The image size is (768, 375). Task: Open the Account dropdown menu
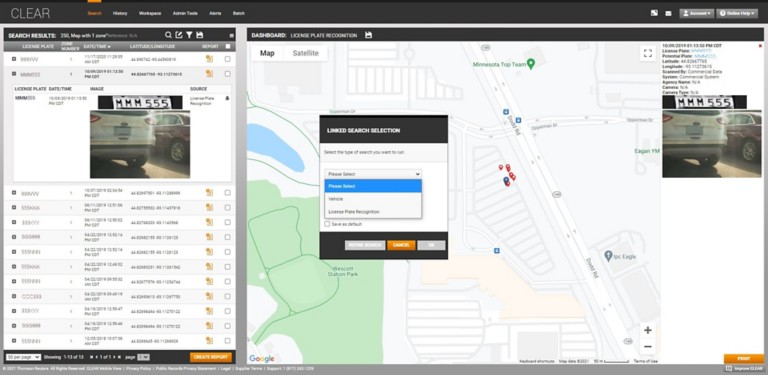click(x=696, y=13)
